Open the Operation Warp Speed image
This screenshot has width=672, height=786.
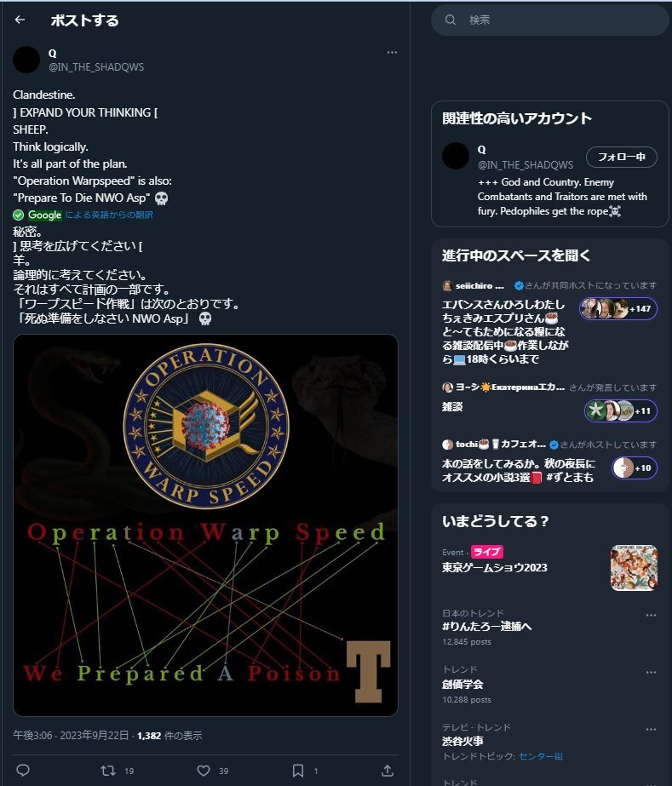205,525
